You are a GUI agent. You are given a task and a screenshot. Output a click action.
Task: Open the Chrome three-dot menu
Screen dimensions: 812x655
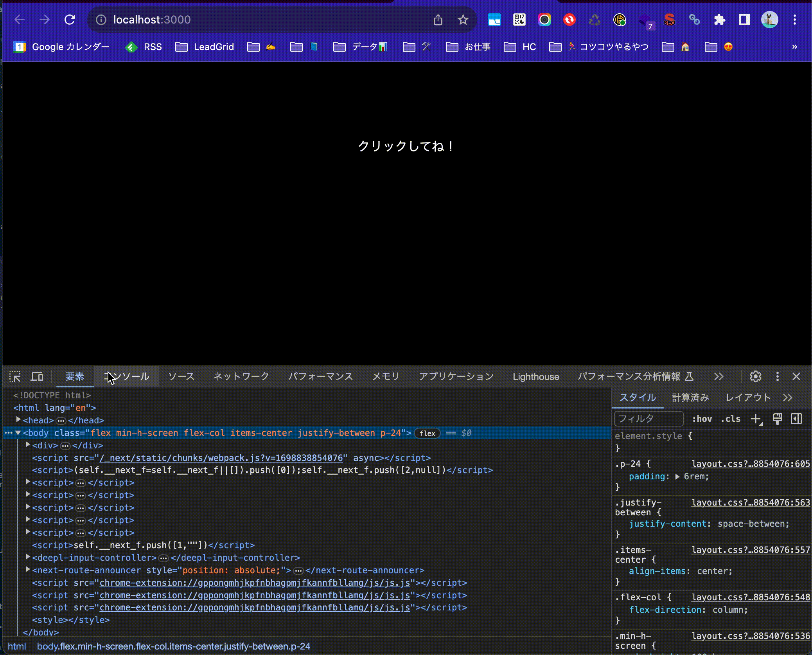click(794, 20)
